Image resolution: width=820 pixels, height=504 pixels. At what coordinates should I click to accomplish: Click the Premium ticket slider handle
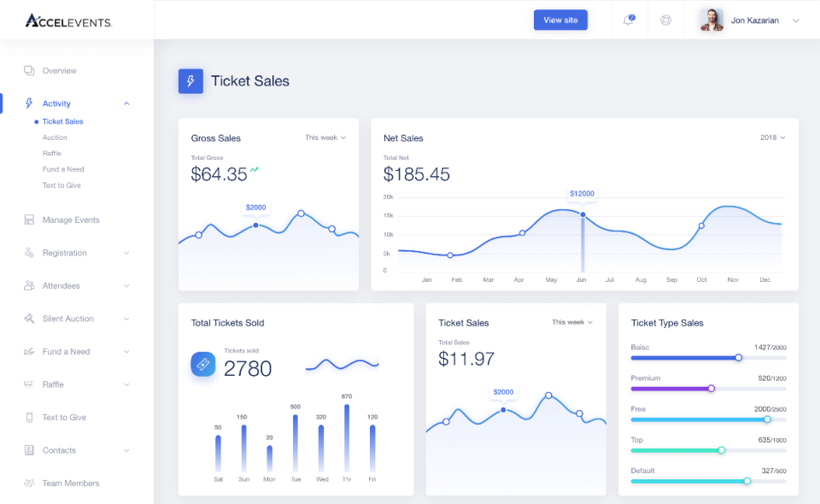pos(711,388)
